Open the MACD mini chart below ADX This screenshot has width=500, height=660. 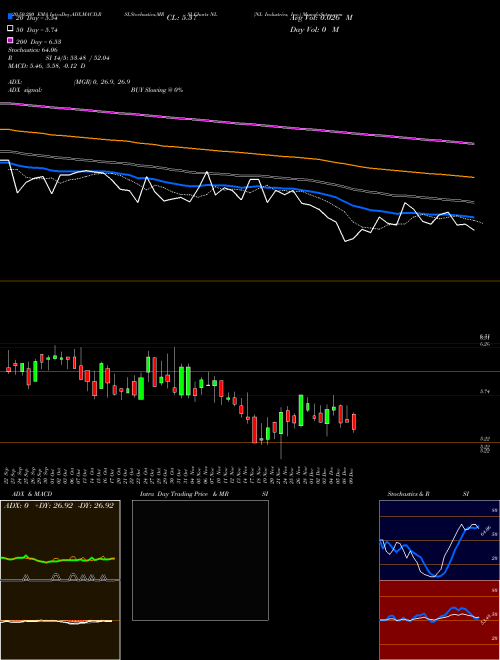tap(60, 620)
